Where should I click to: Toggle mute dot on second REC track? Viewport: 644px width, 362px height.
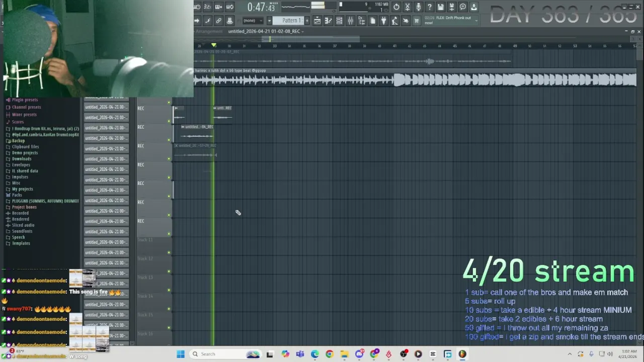click(x=169, y=140)
